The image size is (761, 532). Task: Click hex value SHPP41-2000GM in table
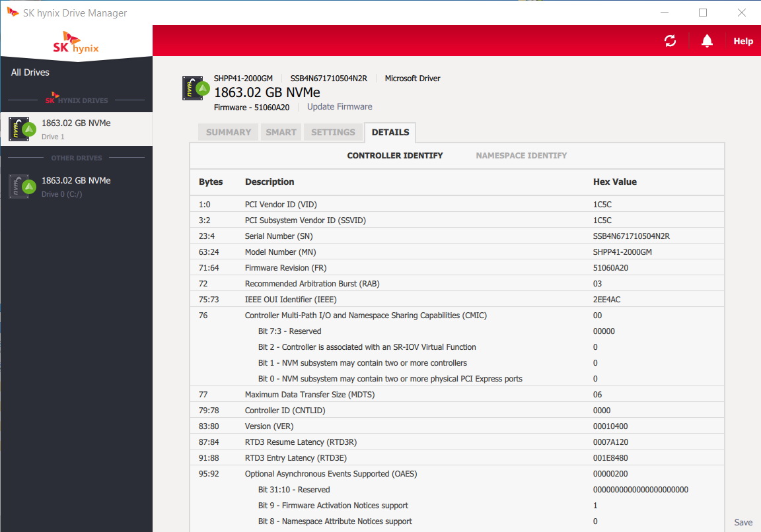[x=622, y=252]
